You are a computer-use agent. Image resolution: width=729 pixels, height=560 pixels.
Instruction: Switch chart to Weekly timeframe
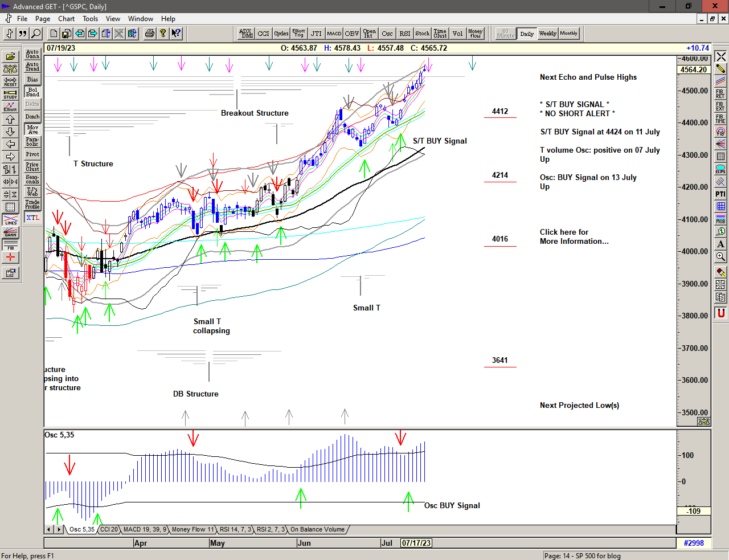pyautogui.click(x=547, y=34)
